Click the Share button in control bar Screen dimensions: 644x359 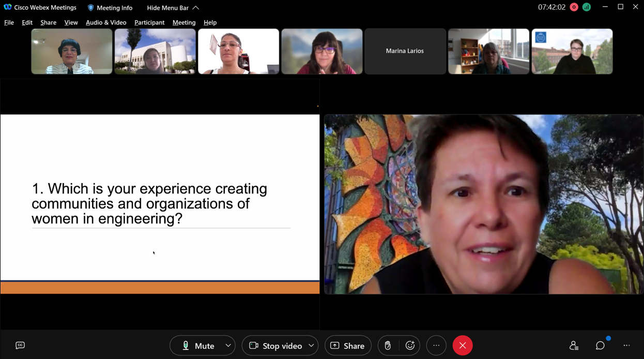(x=348, y=346)
